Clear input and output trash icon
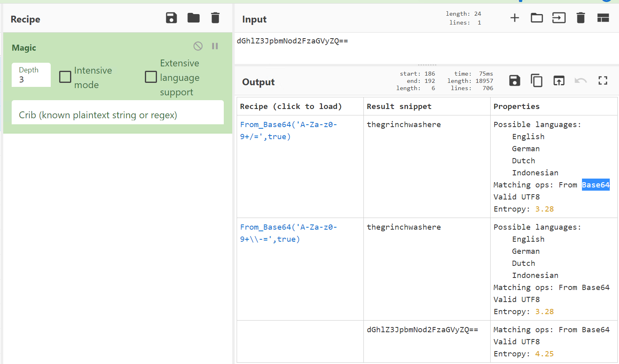 [580, 18]
